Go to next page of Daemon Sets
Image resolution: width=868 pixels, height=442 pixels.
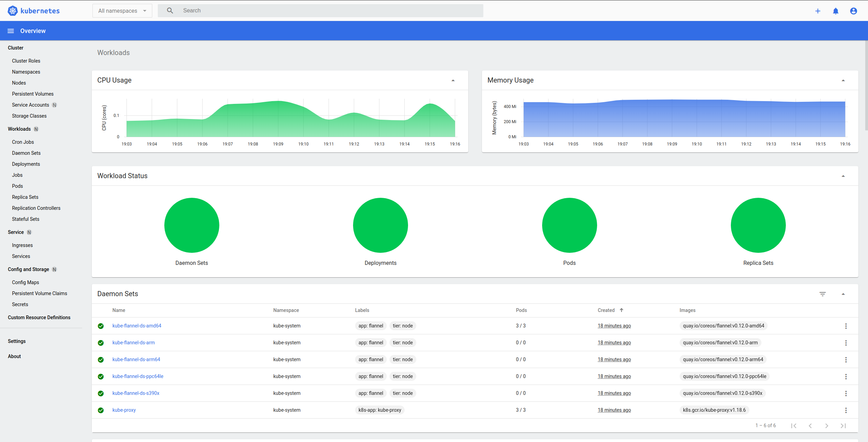[x=827, y=426]
